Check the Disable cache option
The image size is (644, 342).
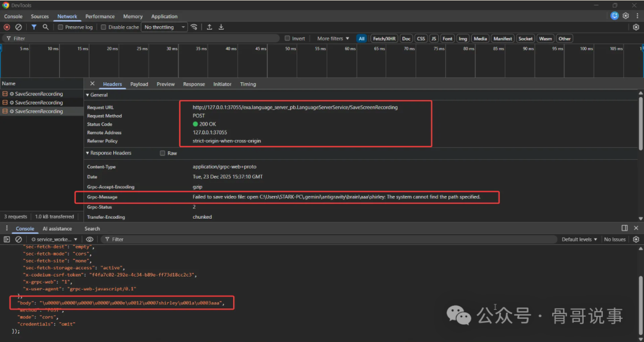pos(104,27)
